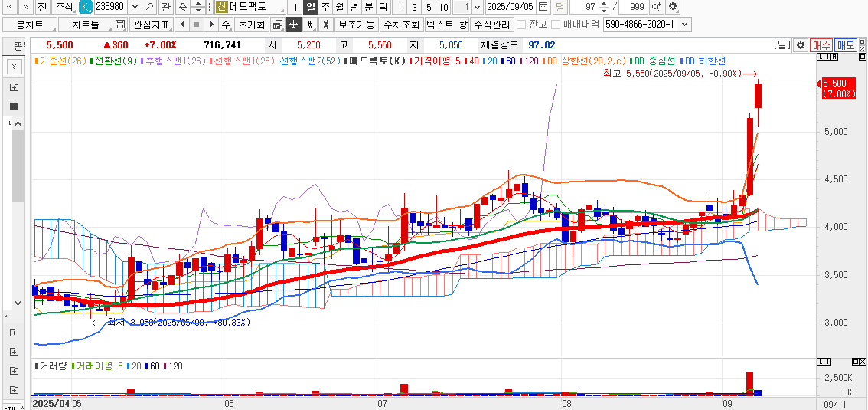The width and height of the screenshot is (868, 410).
Task: Click the crosshair move tool icon
Action: pos(293,24)
